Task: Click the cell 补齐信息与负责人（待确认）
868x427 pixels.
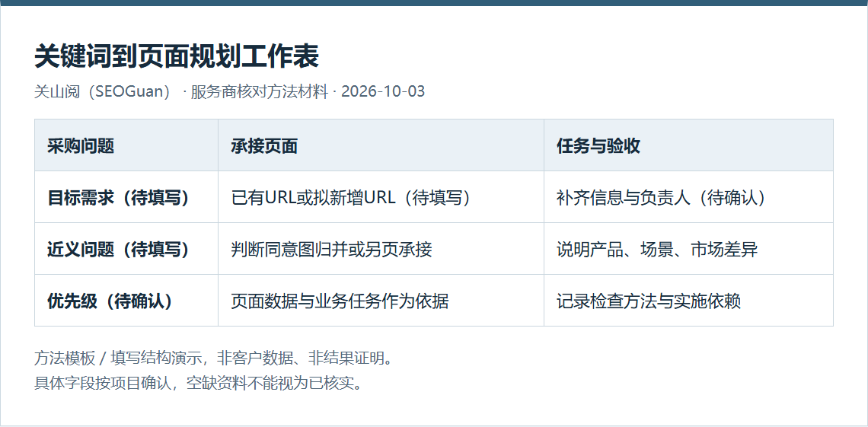Action: [x=688, y=197]
